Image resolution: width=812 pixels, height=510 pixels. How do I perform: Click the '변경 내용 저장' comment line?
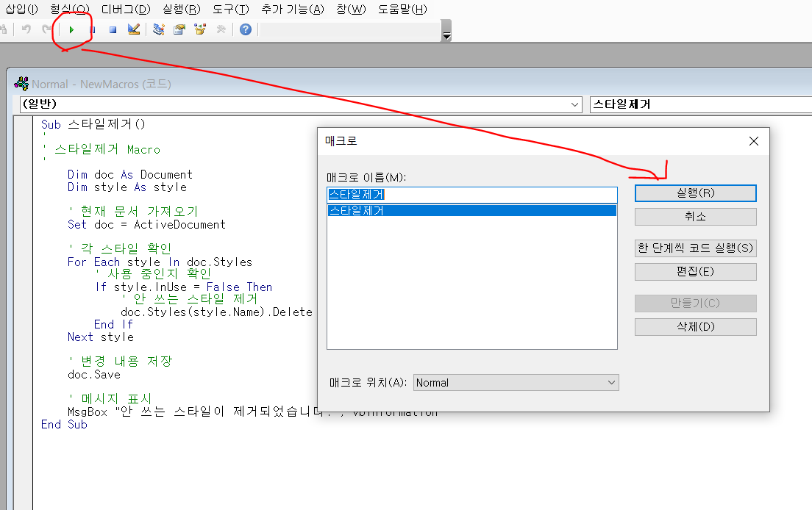click(120, 361)
